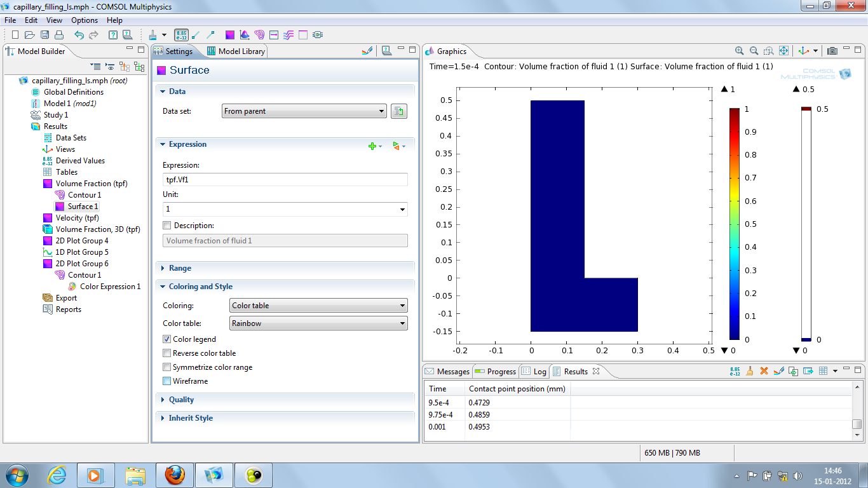Delete results table with orange X icon

tap(764, 371)
